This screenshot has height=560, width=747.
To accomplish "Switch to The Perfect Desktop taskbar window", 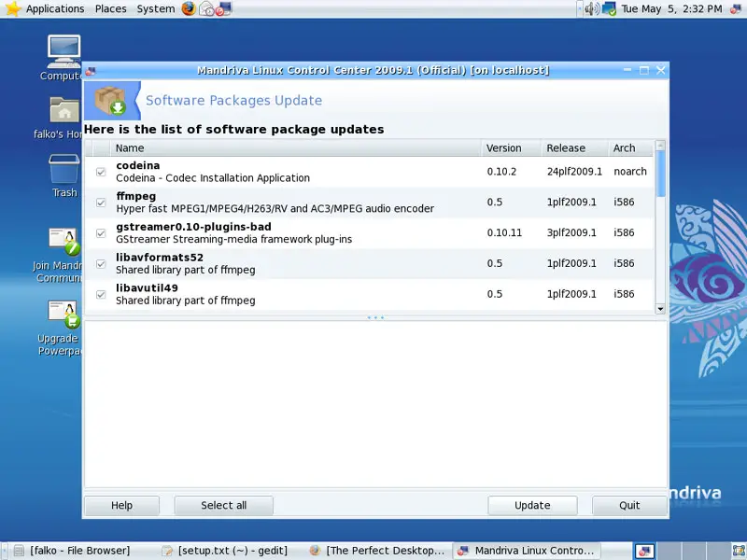I will 377,551.
